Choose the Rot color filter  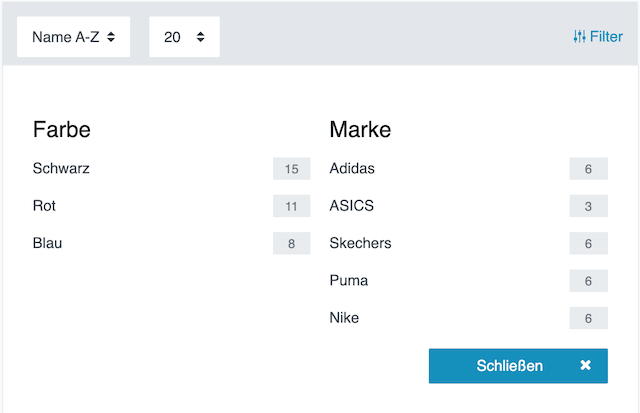[x=44, y=206]
